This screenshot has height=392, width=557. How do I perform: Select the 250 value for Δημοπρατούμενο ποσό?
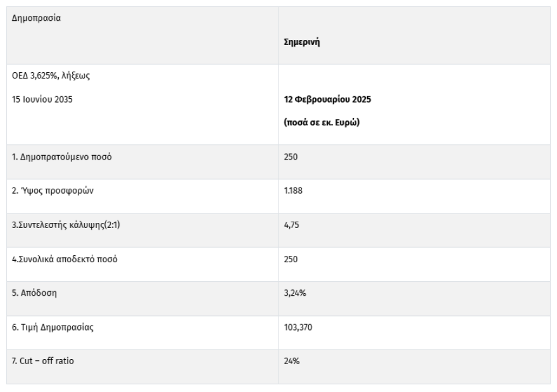coord(291,157)
